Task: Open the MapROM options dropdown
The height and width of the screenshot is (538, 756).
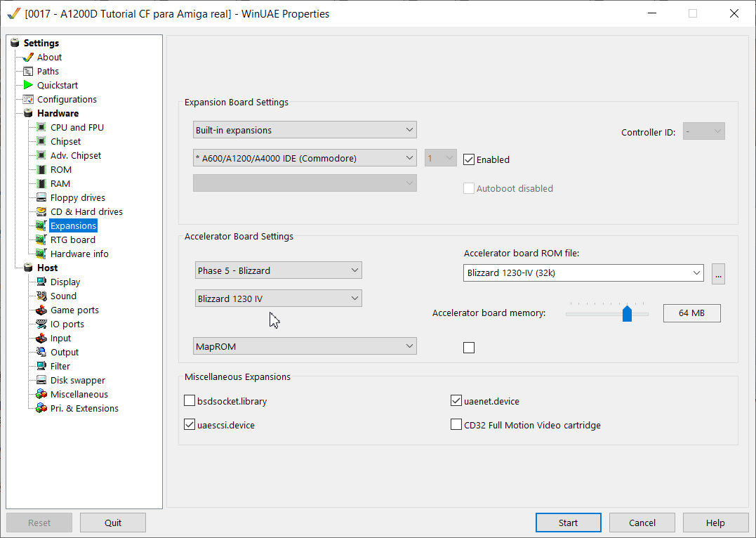Action: 305,346
